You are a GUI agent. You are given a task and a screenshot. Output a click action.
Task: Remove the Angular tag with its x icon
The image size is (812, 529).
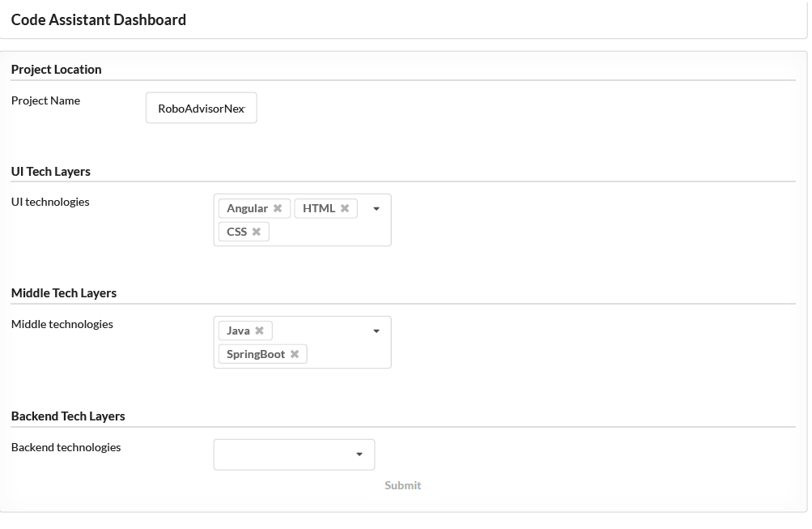278,208
